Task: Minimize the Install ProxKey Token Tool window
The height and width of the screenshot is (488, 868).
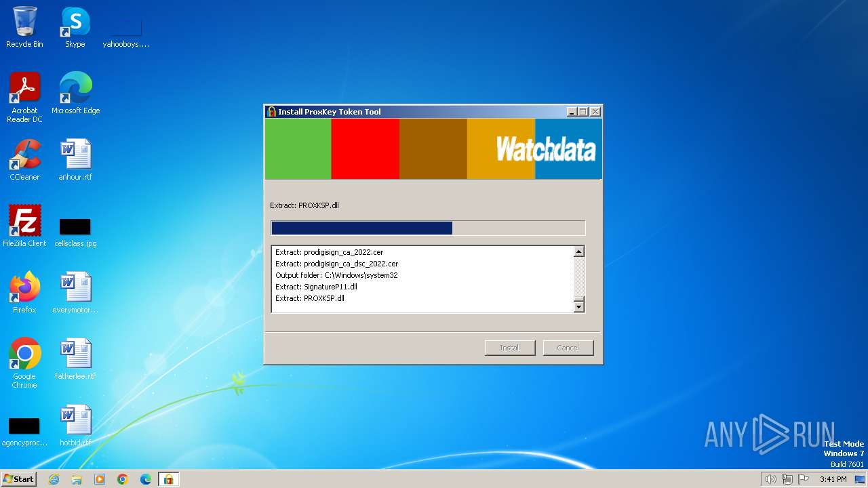Action: point(572,112)
